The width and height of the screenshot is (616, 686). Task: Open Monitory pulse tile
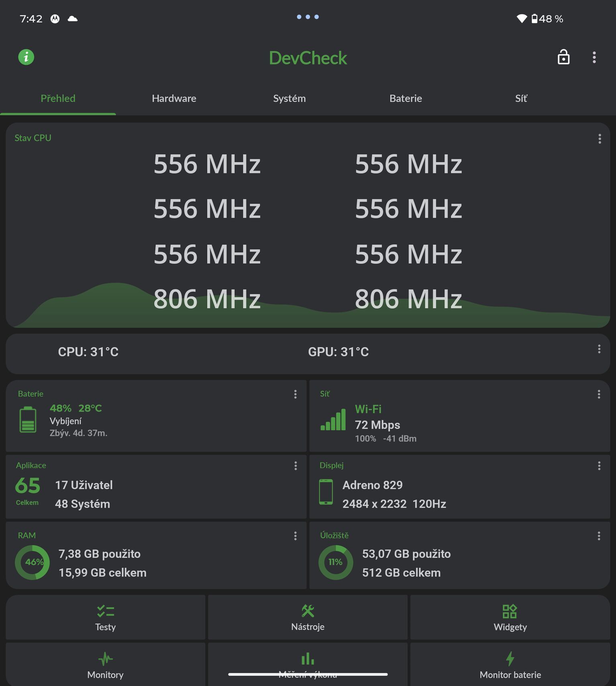[105, 664]
